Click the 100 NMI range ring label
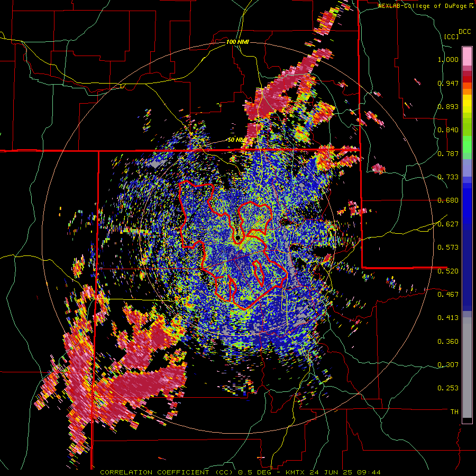Screen dimensions: 476x476 (x=237, y=42)
